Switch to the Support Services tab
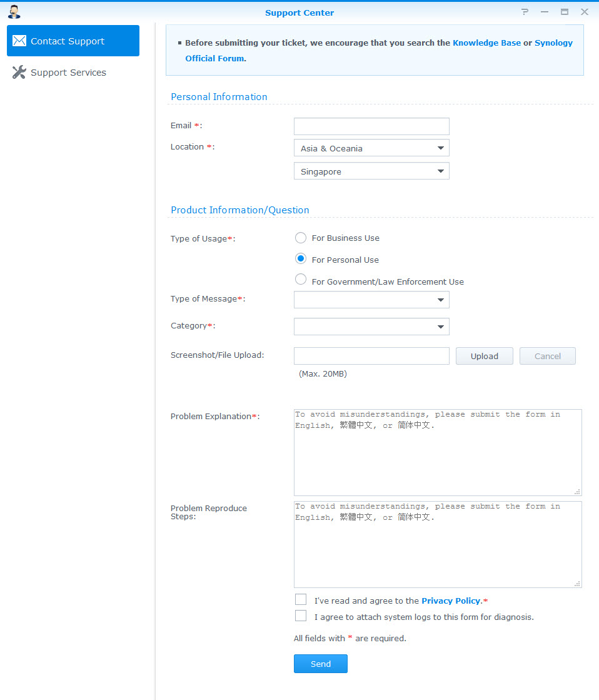599x700 pixels. [x=68, y=73]
